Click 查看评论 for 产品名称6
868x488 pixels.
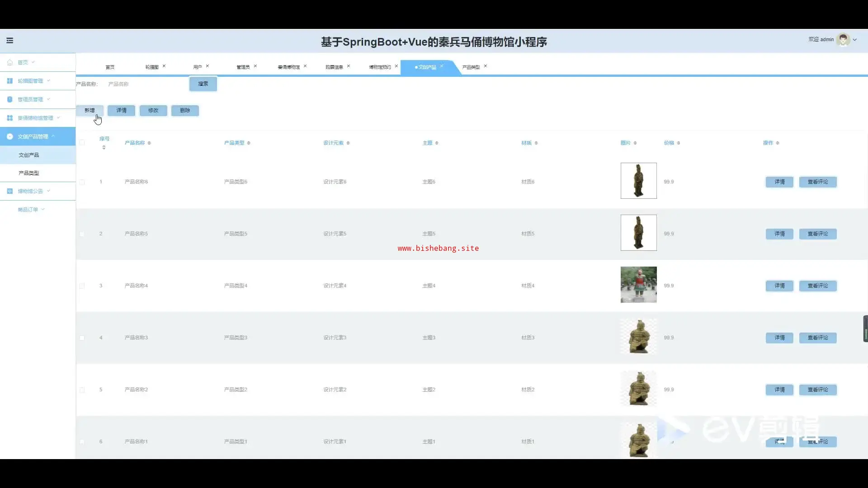pos(817,182)
